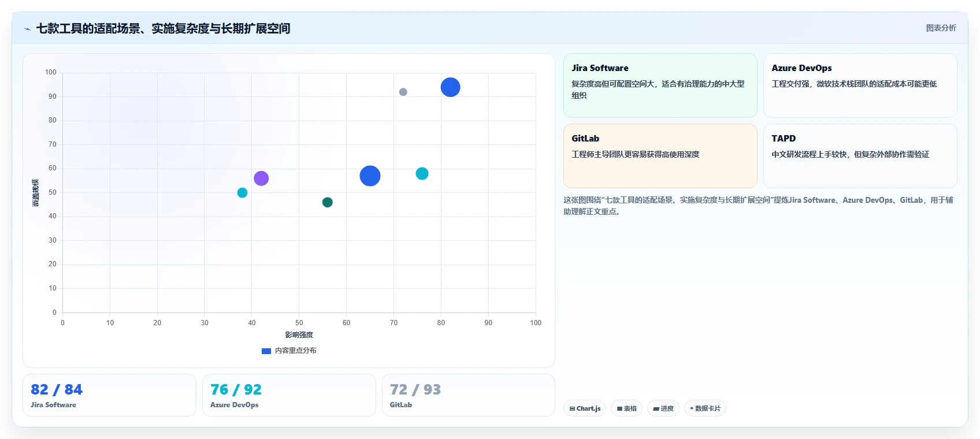This screenshot has width=980, height=439.
Task: Click the title 七款工具的适配场景、实施复杂度与长期扩展空间
Action: coord(163,28)
